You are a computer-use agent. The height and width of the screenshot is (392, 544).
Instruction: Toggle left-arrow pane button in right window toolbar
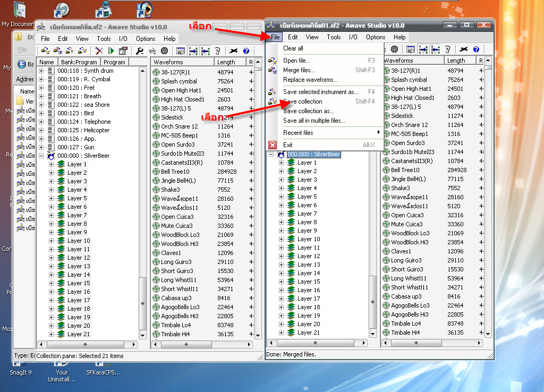[436, 49]
